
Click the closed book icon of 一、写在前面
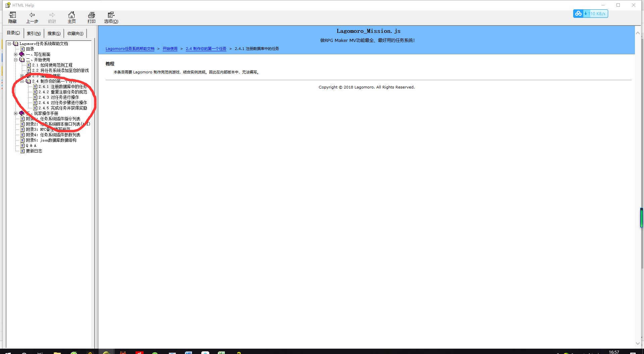[x=22, y=54]
